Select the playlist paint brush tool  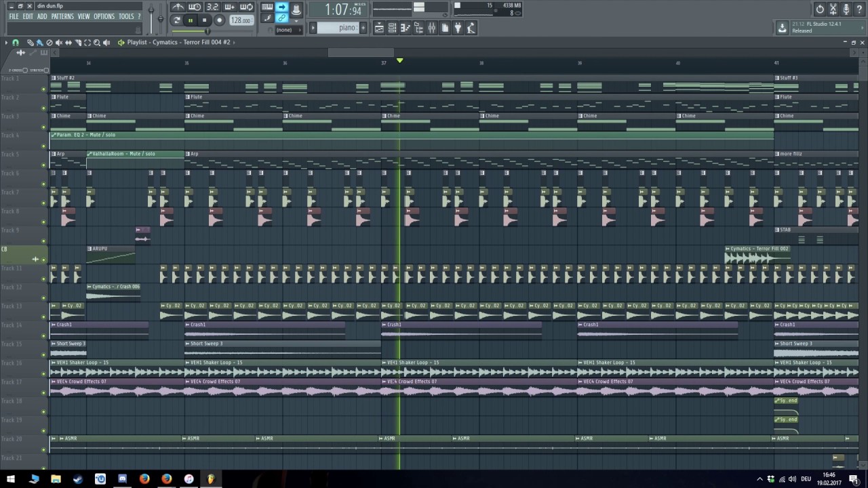pos(39,43)
